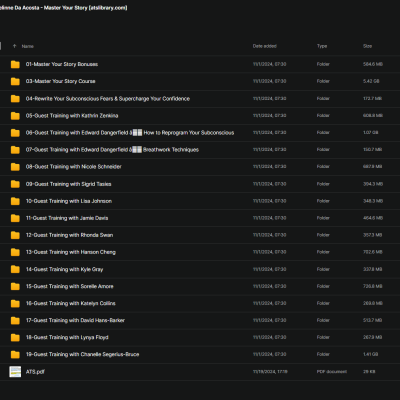Click folder icon for 07-Guest Training Breathwork Techniques

[x=15, y=150]
